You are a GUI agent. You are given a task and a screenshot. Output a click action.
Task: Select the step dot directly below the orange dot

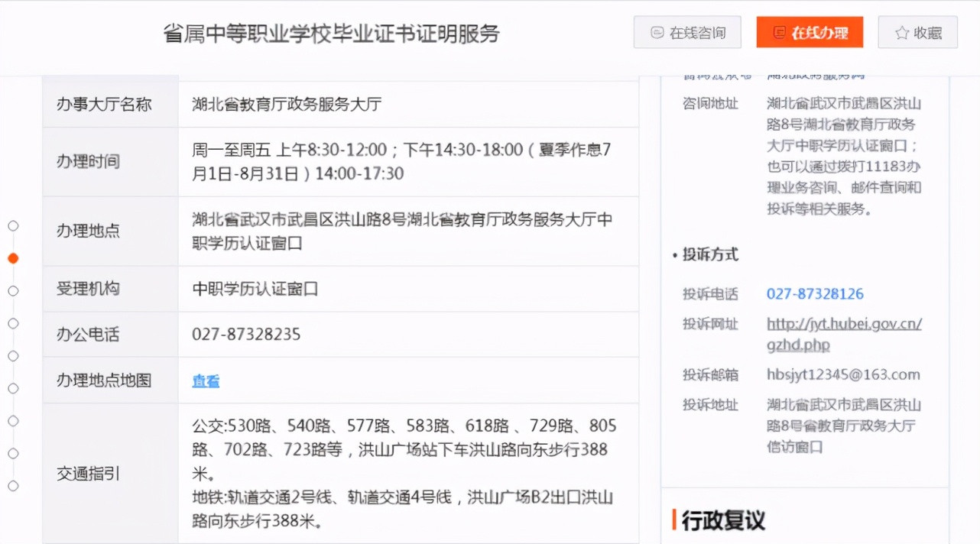[x=13, y=290]
